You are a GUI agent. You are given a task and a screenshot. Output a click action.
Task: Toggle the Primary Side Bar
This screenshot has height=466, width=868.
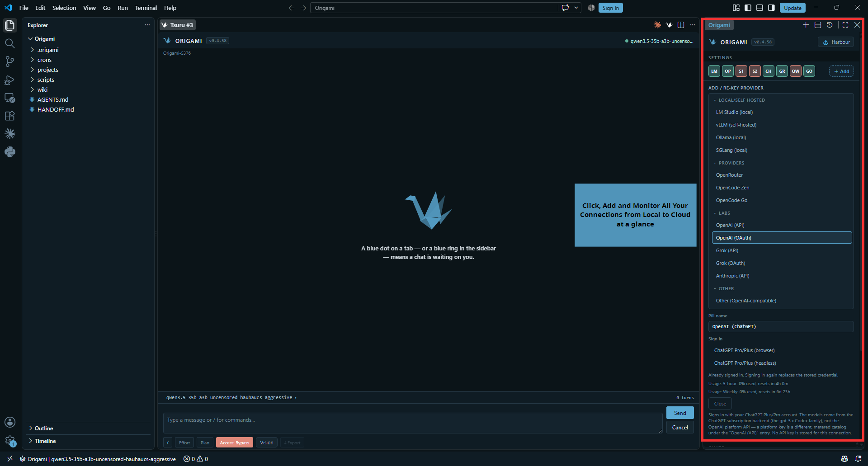748,8
